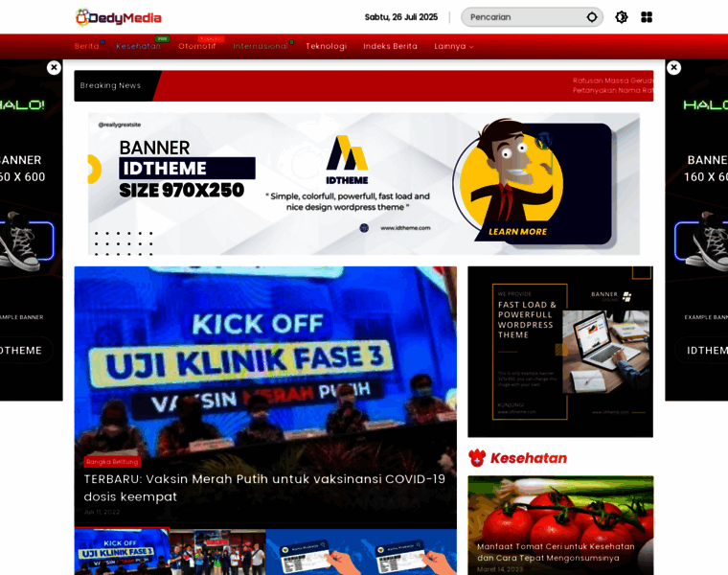Click the search icon in Pencarian field
This screenshot has height=575, width=728.
tap(592, 17)
